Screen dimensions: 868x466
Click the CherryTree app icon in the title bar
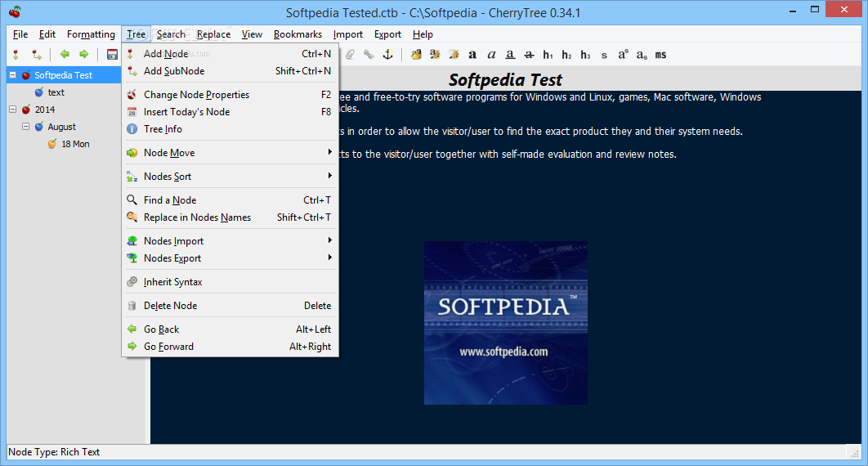pyautogui.click(x=15, y=11)
